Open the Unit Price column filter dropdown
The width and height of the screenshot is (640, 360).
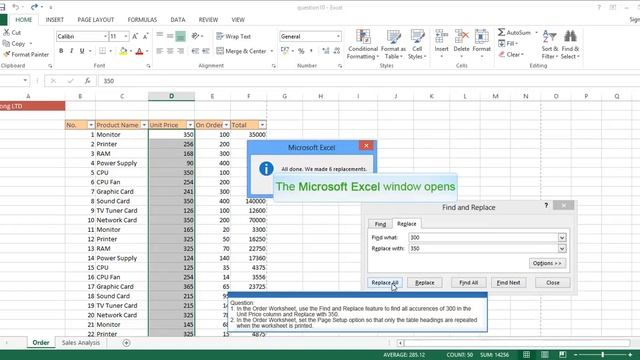coord(190,125)
